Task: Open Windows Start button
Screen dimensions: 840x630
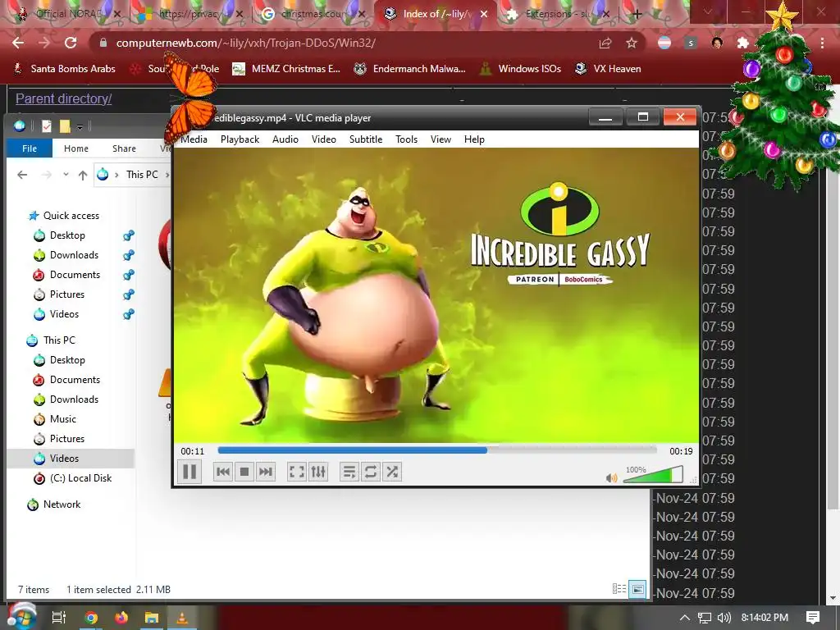Action: click(21, 617)
